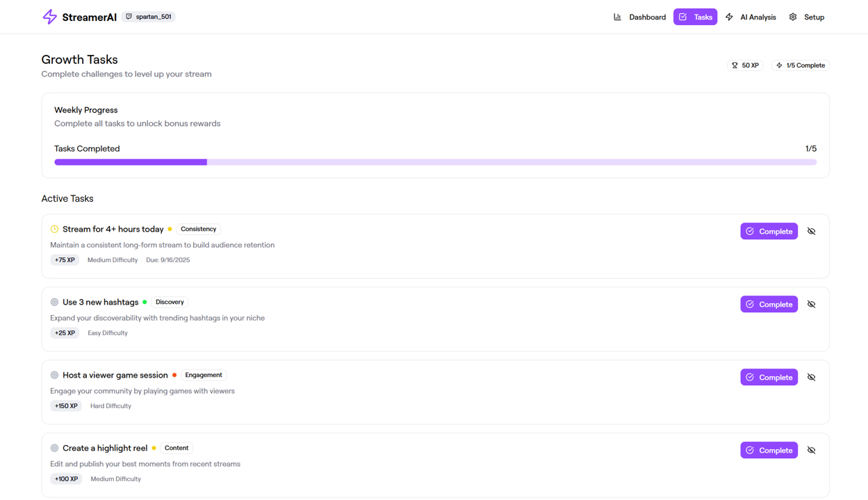Viewport: 868px width, 500px height.
Task: Click the Active Tasks section heading
Action: tap(67, 198)
